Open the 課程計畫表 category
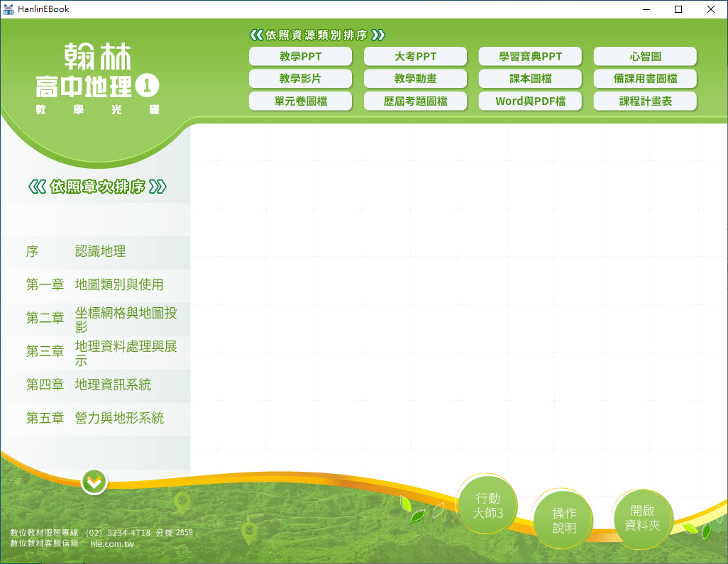 tap(645, 101)
